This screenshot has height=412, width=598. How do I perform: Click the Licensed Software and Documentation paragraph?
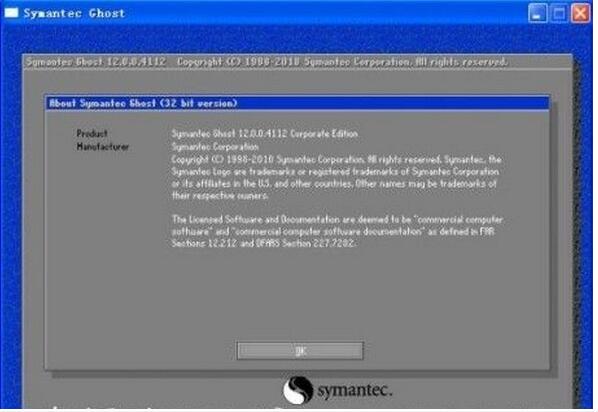(x=337, y=231)
